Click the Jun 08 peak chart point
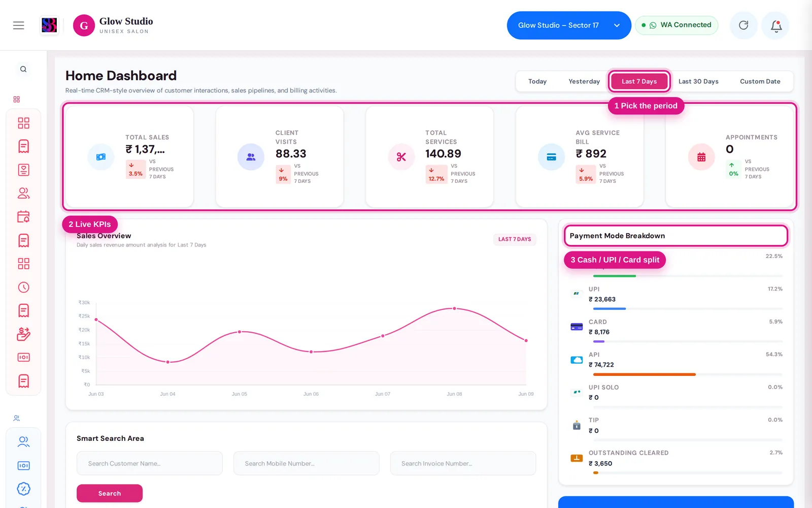 point(454,308)
